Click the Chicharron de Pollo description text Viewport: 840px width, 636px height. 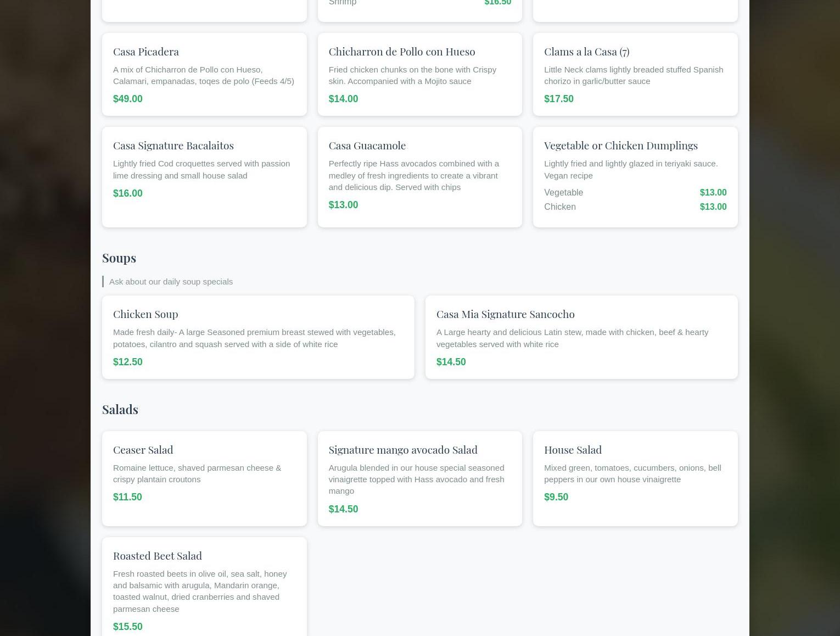[x=412, y=75]
